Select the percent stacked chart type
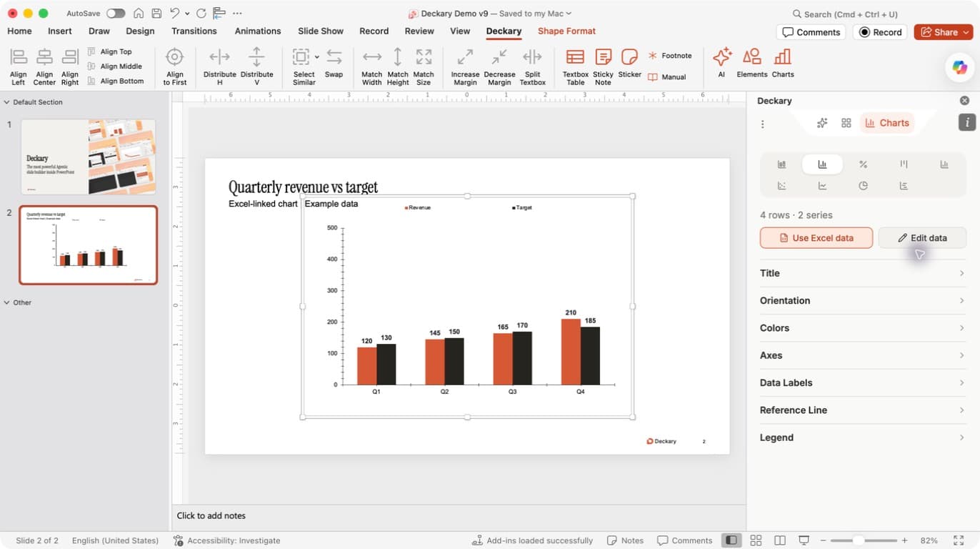980x549 pixels. coord(863,164)
